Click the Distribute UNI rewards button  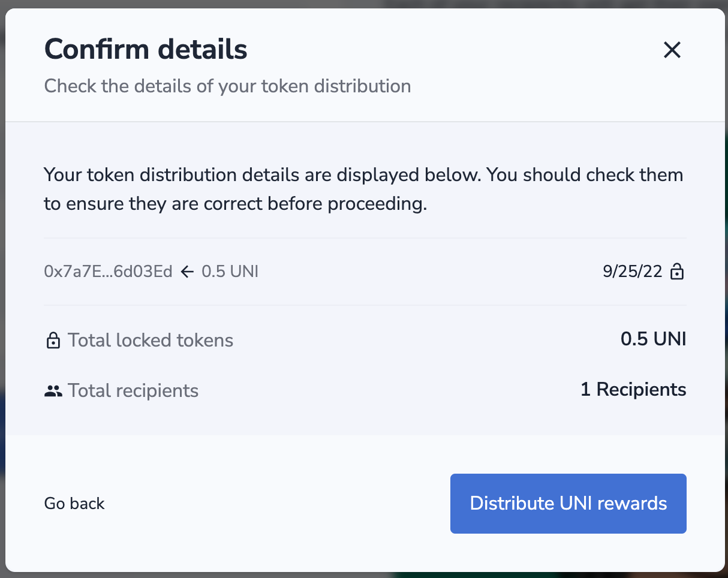(568, 503)
